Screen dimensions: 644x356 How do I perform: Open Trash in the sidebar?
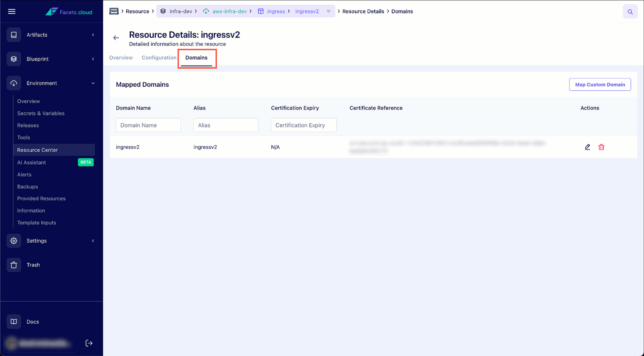pos(33,265)
